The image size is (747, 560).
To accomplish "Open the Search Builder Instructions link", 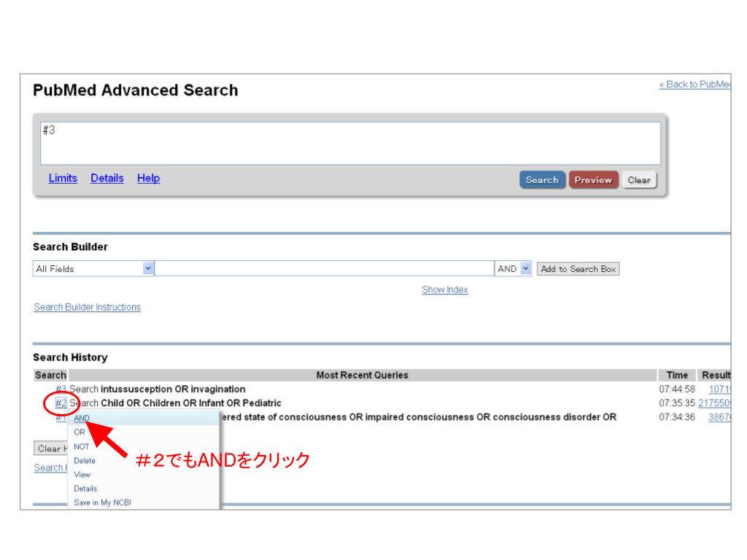I will tap(88, 307).
